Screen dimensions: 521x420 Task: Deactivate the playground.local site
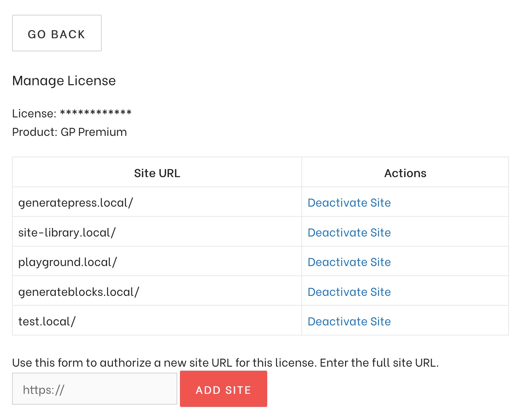349,262
